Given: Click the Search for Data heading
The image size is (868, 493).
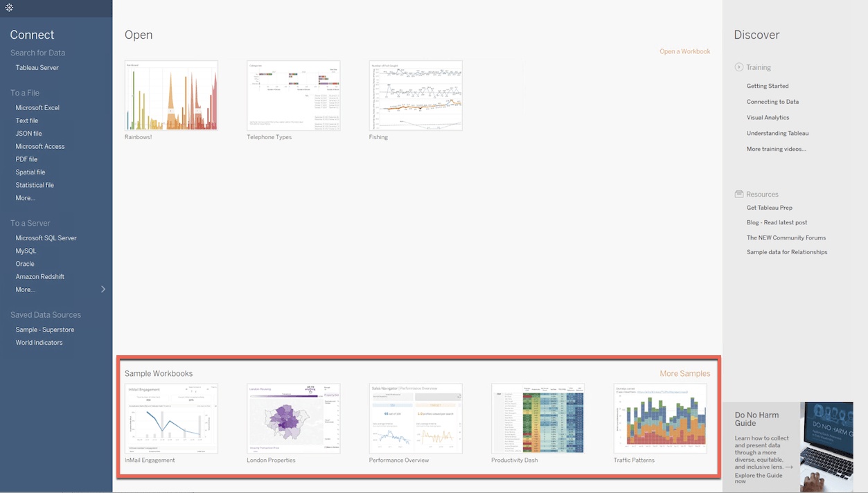Looking at the screenshot, I should [x=37, y=53].
